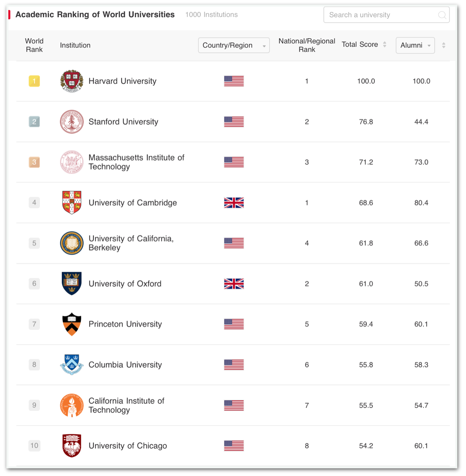Click the Caltech orange torch logo
Screen dimensions: 466x476
pos(72,405)
